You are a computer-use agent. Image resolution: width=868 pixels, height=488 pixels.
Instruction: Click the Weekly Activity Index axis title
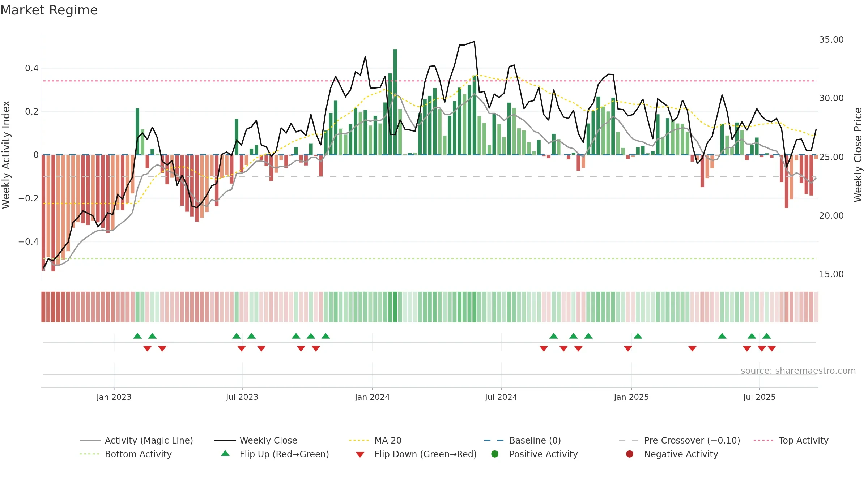coord(6,155)
